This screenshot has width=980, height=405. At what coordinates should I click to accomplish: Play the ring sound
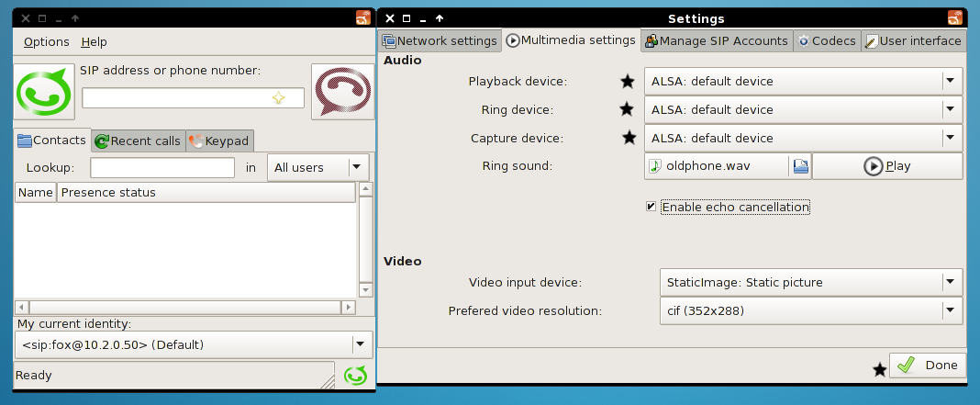point(886,166)
